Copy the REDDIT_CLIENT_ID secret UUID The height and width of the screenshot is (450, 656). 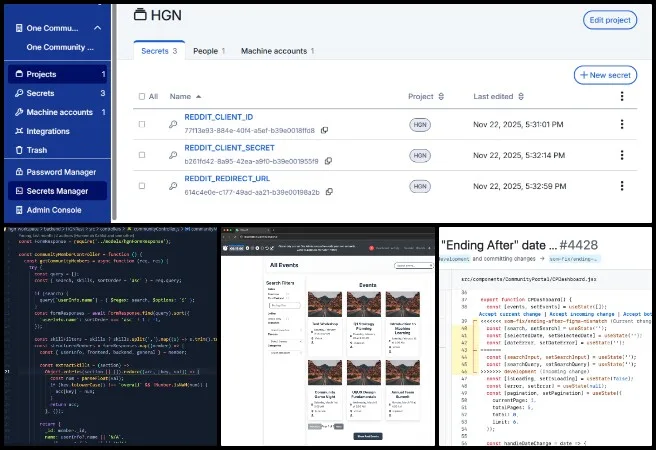[x=324, y=130]
